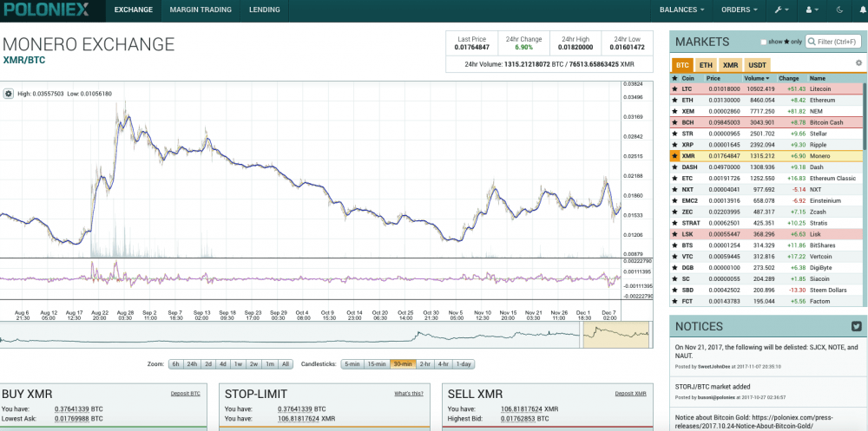This screenshot has height=431, width=868.
Task: Set chart zoom to 2d
Action: click(x=208, y=364)
